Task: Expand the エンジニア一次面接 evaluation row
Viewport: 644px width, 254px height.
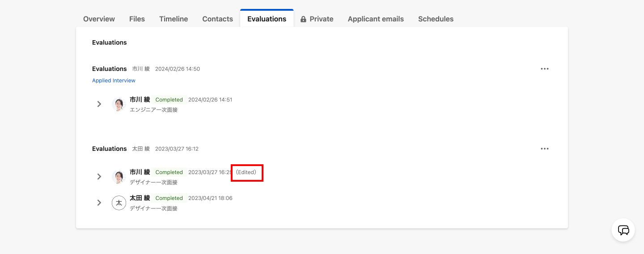Action: tap(99, 104)
